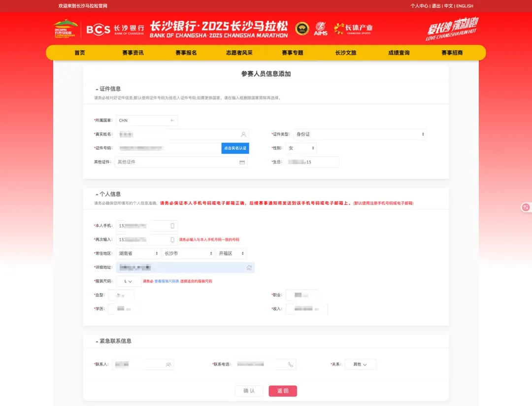Click the 联系电话 emergency phone input
The width and height of the screenshot is (532, 406).
(266, 365)
